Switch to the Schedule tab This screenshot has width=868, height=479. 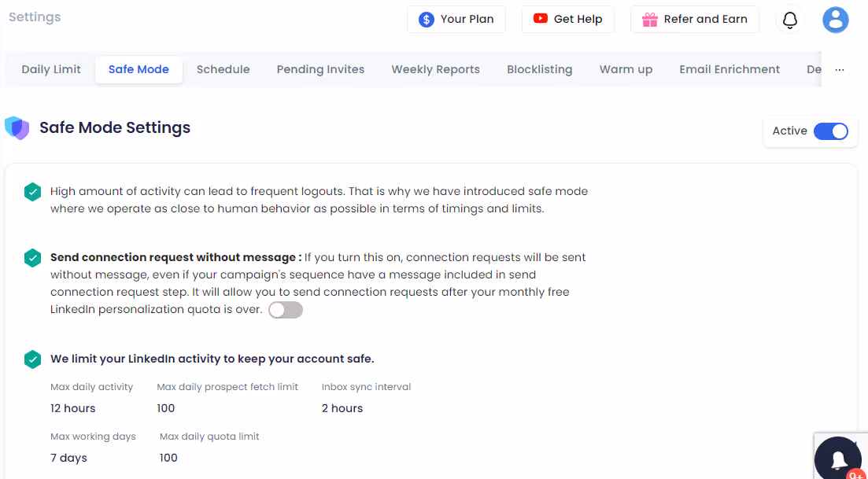click(223, 69)
